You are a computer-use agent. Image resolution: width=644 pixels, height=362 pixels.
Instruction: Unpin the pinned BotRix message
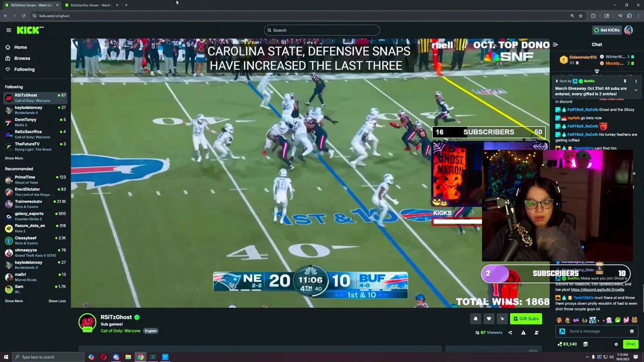(625, 81)
